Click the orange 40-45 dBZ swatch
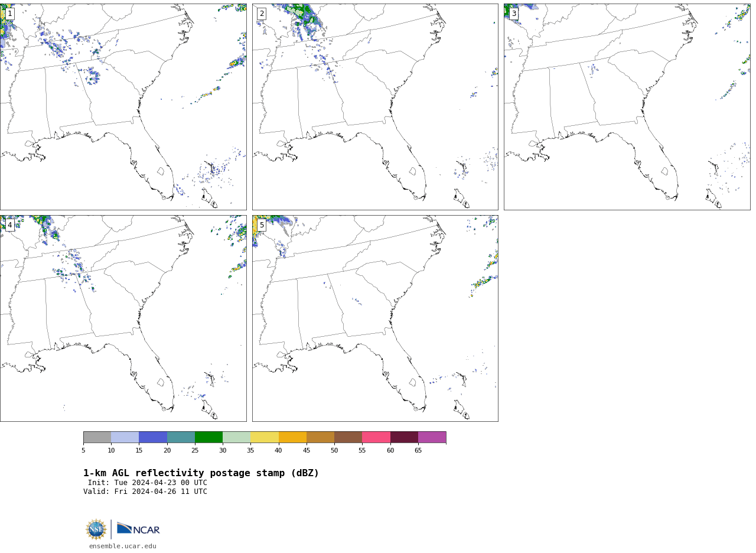Image resolution: width=756 pixels, height=553 pixels. [x=292, y=437]
